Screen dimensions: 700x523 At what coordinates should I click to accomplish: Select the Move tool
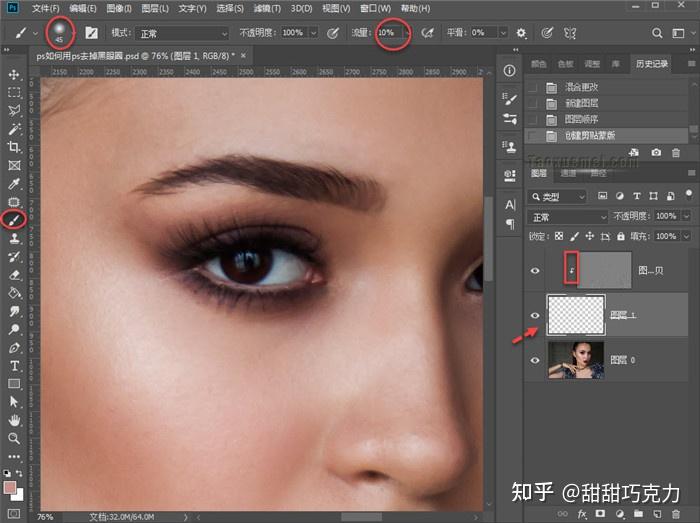click(14, 74)
